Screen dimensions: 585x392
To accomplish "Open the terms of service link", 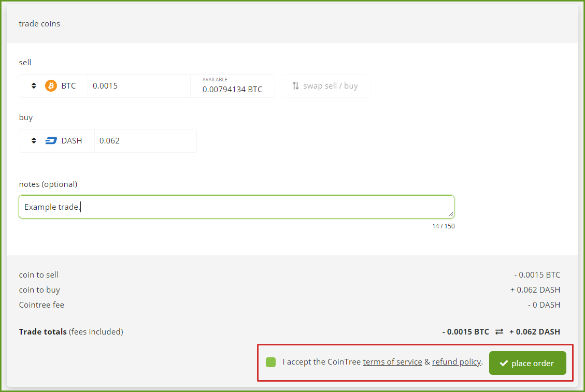I will [392, 362].
